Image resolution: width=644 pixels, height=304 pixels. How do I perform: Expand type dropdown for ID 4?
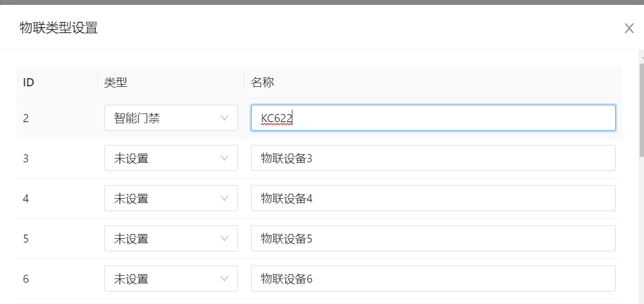click(171, 198)
